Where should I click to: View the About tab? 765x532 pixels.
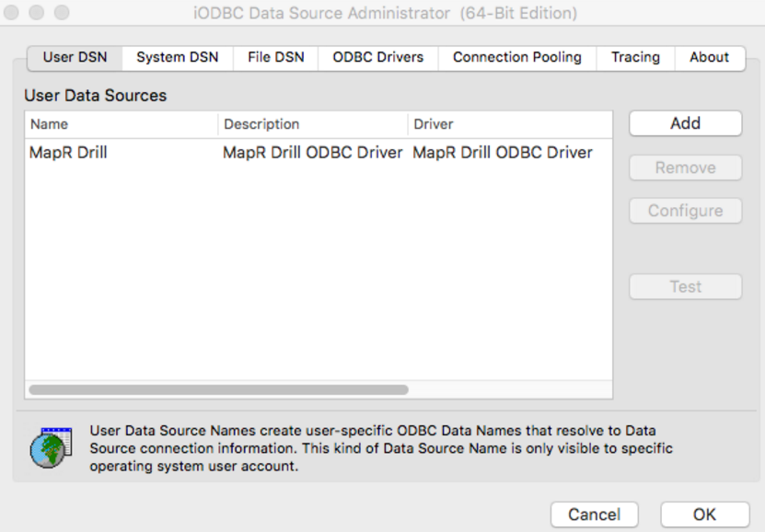[x=709, y=57]
